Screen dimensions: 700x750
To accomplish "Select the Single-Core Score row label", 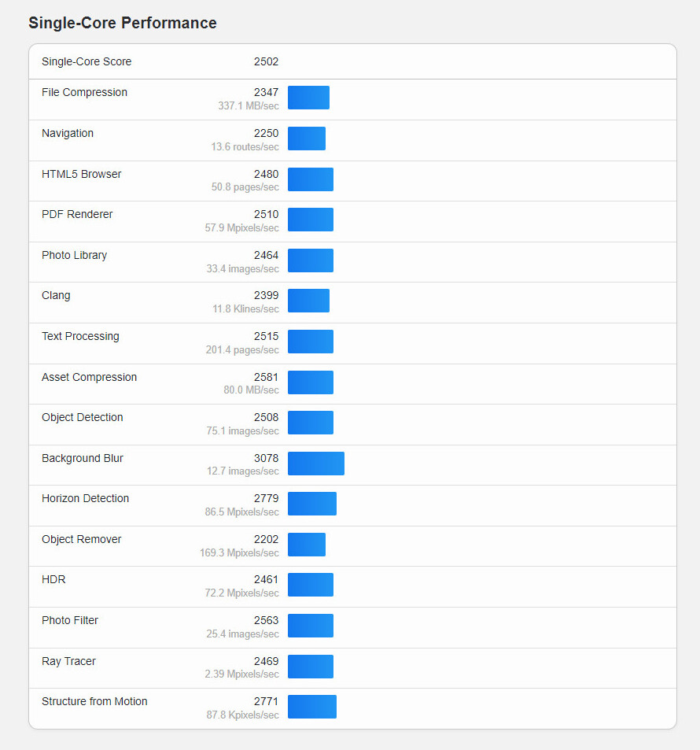I will (x=87, y=61).
